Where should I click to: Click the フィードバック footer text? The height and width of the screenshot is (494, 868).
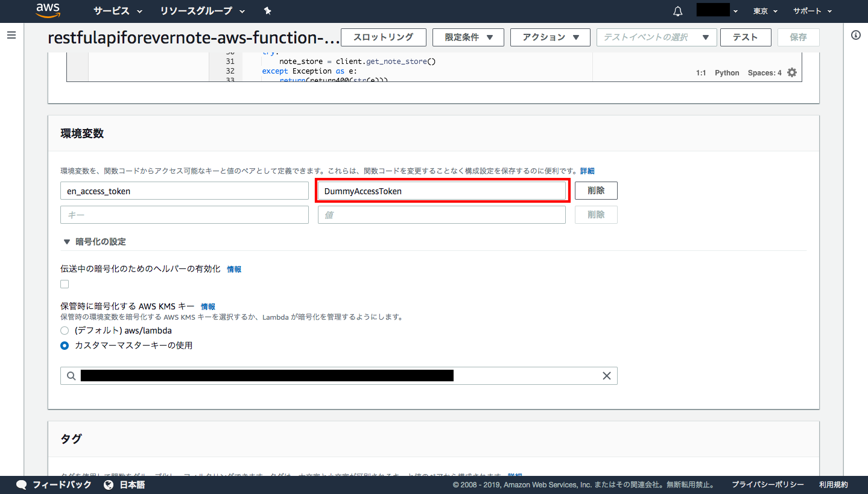coord(62,485)
